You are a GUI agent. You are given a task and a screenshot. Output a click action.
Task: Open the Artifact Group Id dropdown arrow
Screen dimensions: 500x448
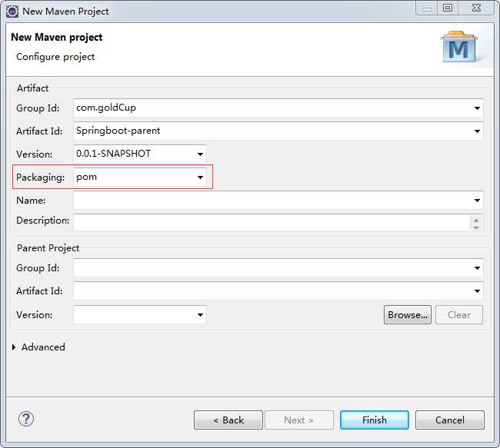(x=477, y=108)
